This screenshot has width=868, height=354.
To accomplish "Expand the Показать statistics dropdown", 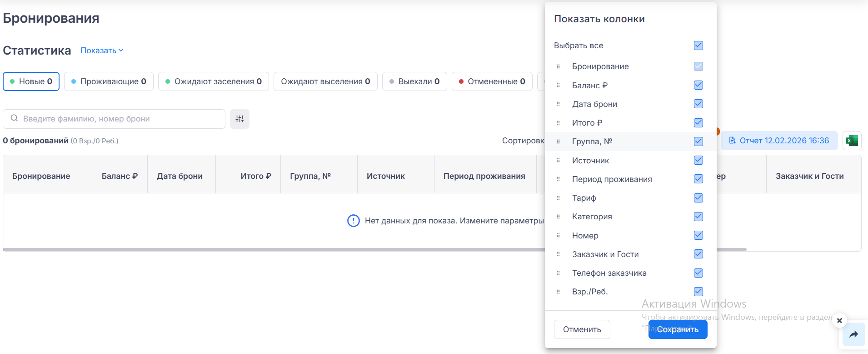I will tap(102, 51).
